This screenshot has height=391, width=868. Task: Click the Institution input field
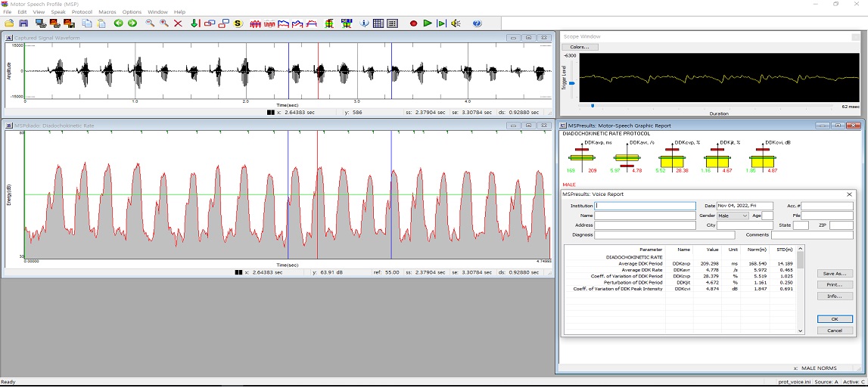point(645,206)
